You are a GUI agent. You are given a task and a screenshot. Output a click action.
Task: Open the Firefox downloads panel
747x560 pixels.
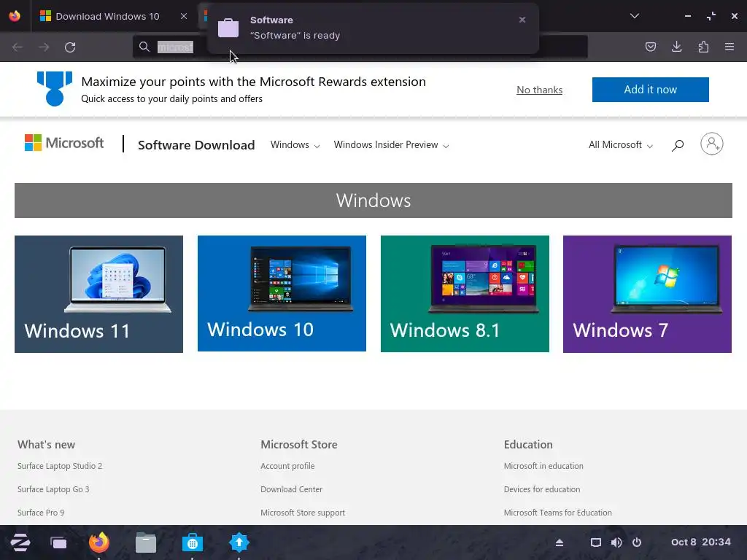[x=676, y=47]
